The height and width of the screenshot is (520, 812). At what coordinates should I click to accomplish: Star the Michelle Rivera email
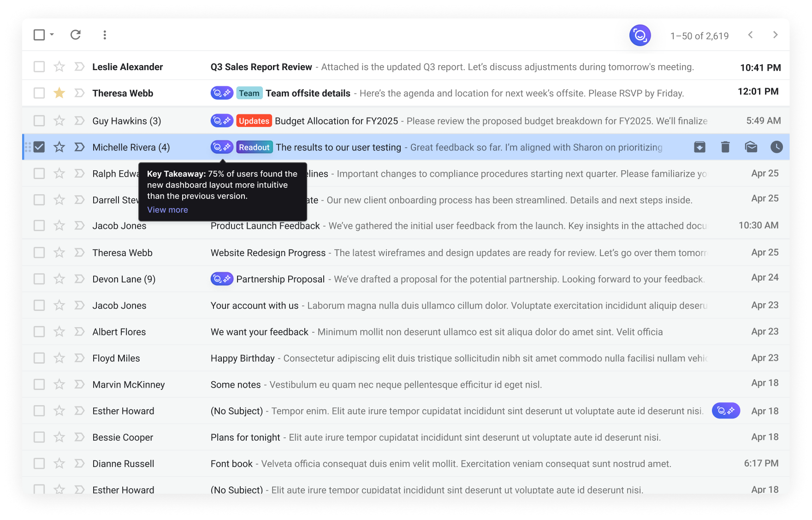click(x=59, y=147)
